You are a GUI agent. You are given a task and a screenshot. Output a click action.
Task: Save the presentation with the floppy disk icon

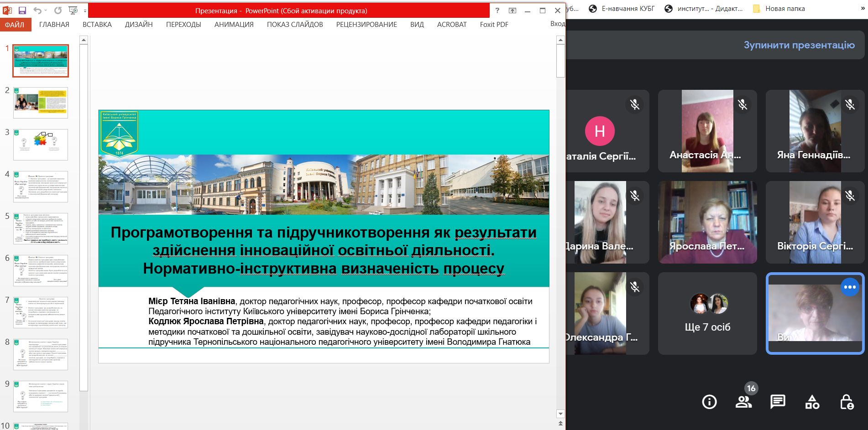tap(22, 10)
